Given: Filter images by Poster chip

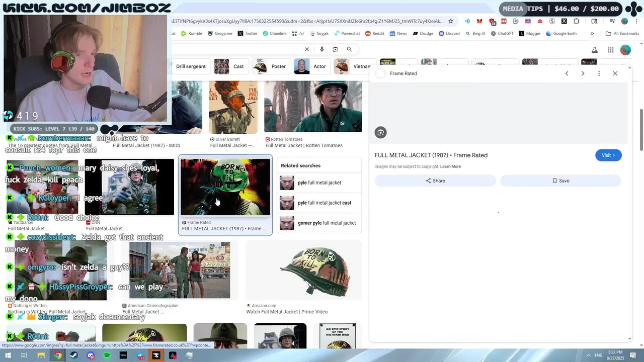Looking at the screenshot, I should coord(271,66).
